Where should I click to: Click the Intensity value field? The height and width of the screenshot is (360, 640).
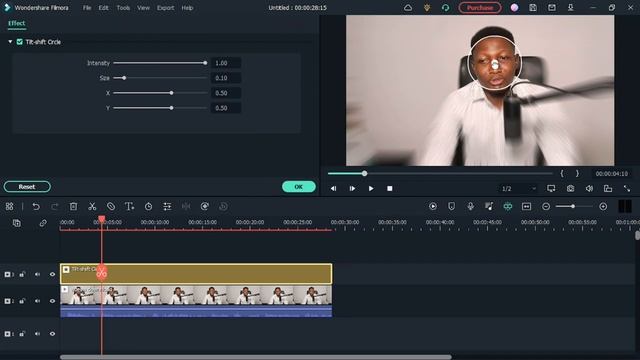pos(226,63)
